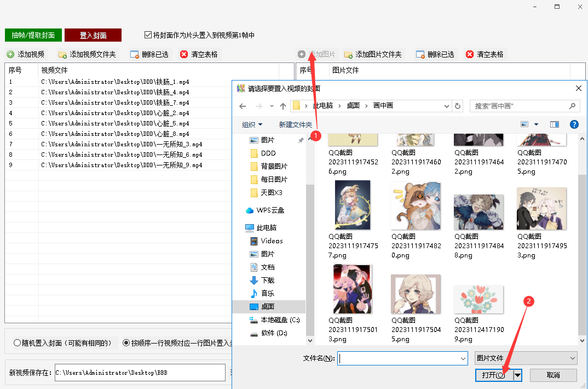Select 软件 (D:) drive in the sidebar
The width and height of the screenshot is (588, 389).
click(x=268, y=333)
